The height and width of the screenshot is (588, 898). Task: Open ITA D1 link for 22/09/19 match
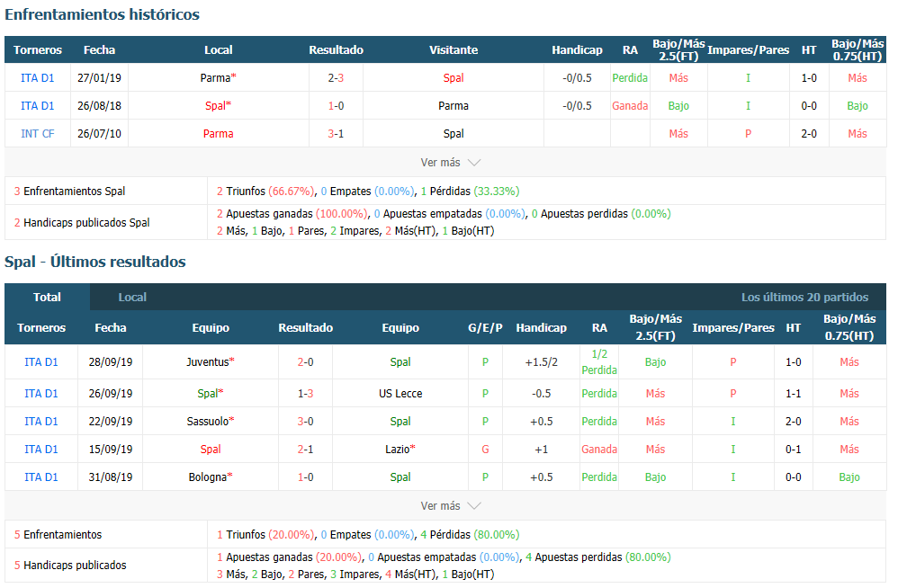click(41, 422)
